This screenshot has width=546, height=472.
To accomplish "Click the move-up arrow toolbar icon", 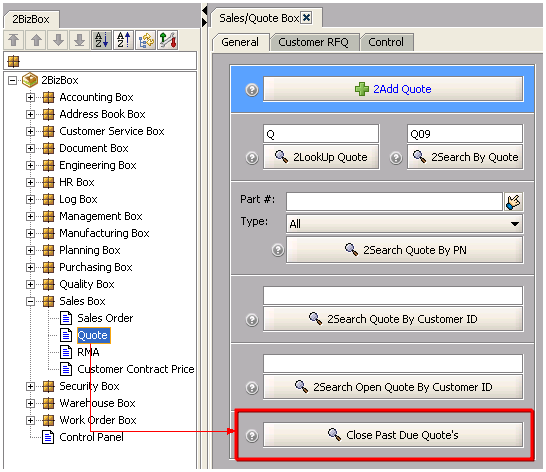I will (36, 40).
